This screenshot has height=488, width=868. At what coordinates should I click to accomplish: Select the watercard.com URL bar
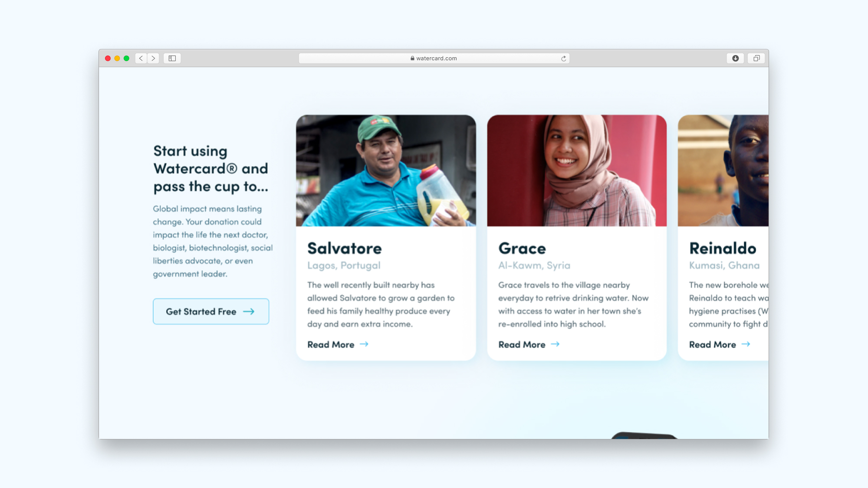434,58
